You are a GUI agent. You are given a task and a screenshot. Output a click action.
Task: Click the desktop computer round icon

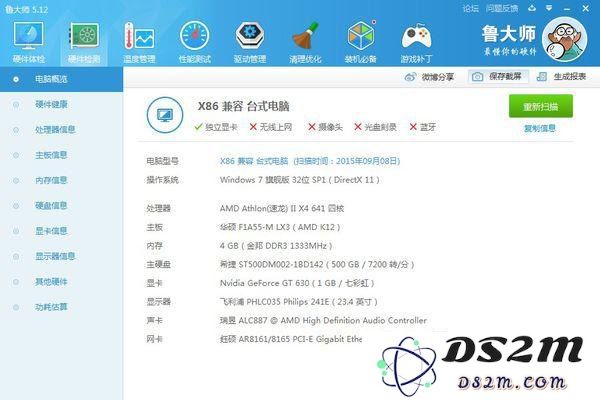tap(165, 115)
